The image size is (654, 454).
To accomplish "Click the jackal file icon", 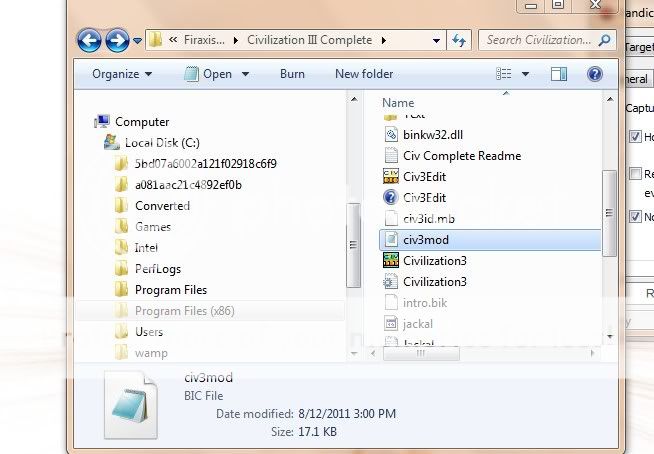I will (x=391, y=323).
